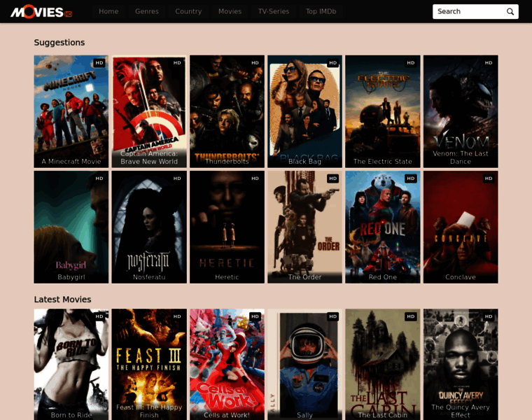The image size is (532, 420).
Task: Open the Nosferatu poster
Action: (149, 227)
